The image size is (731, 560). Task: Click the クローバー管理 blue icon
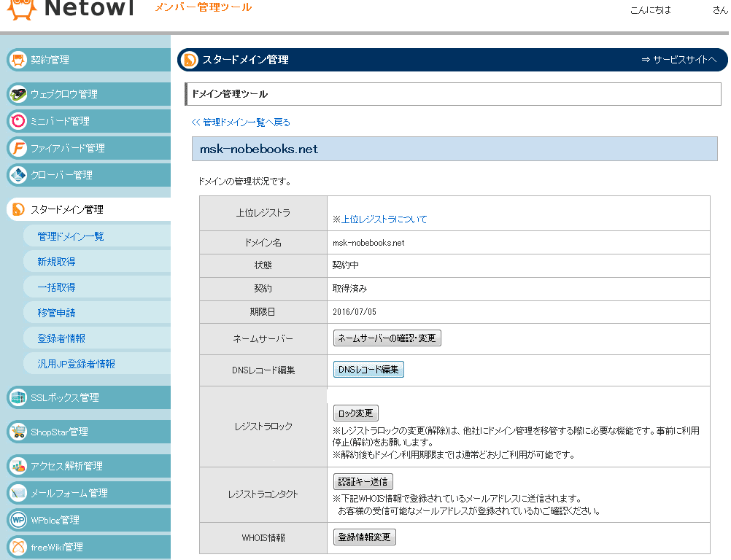tap(18, 175)
